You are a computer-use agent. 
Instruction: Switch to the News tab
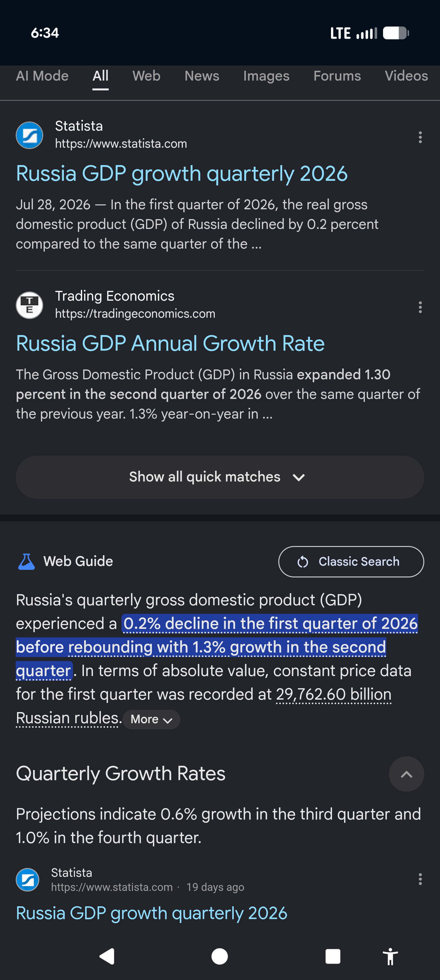coord(202,76)
